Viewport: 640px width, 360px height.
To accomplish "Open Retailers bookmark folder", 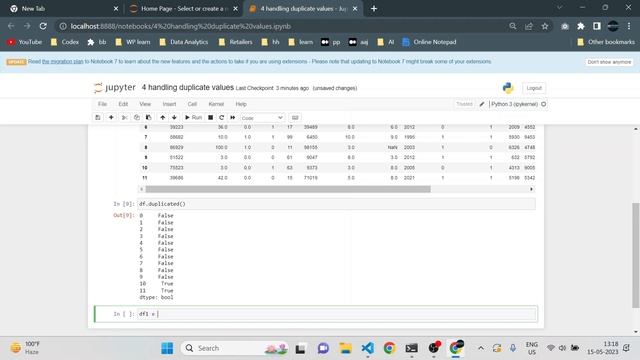I will pos(236,42).
